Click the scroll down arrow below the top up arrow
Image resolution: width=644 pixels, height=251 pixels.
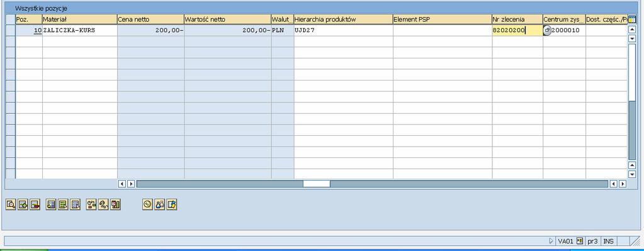point(632,38)
